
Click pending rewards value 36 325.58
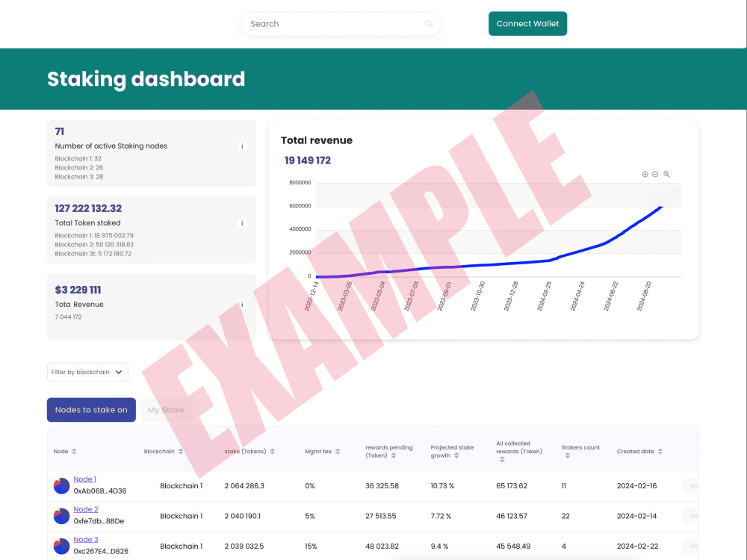pyautogui.click(x=382, y=486)
